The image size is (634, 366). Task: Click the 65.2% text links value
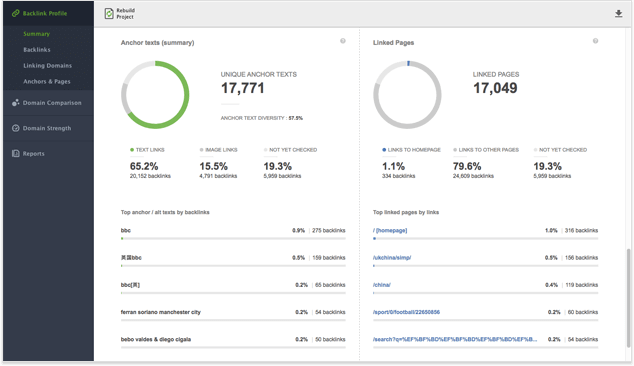click(x=144, y=166)
